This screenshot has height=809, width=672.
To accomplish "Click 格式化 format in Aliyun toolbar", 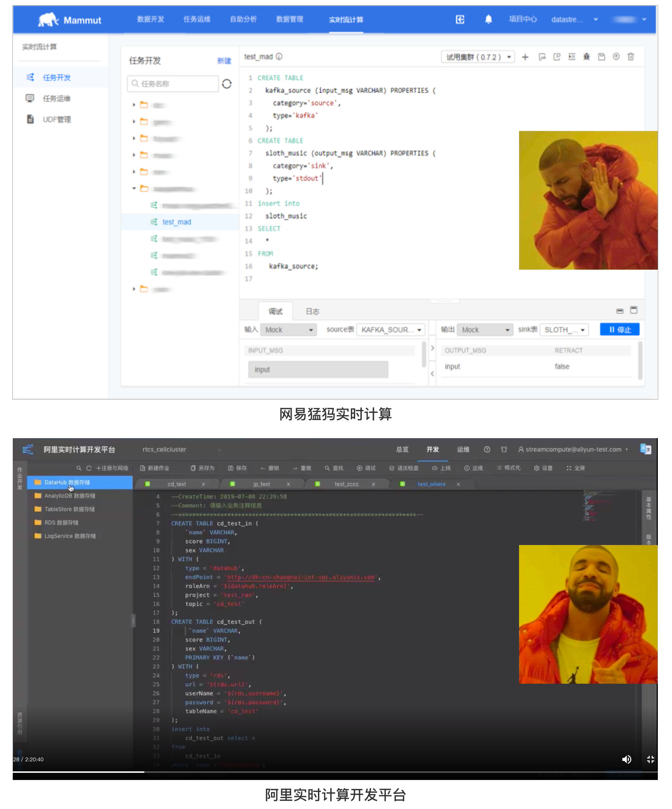I will coord(509,468).
